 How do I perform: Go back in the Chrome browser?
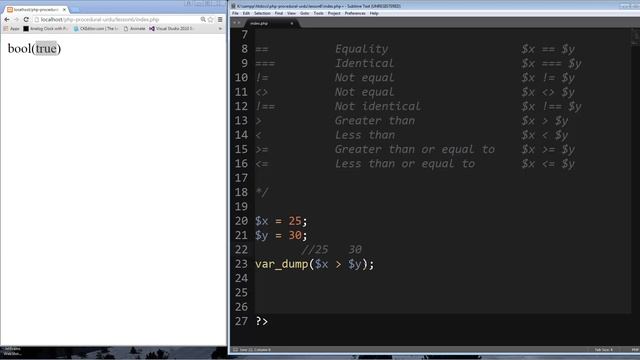pyautogui.click(x=7, y=19)
